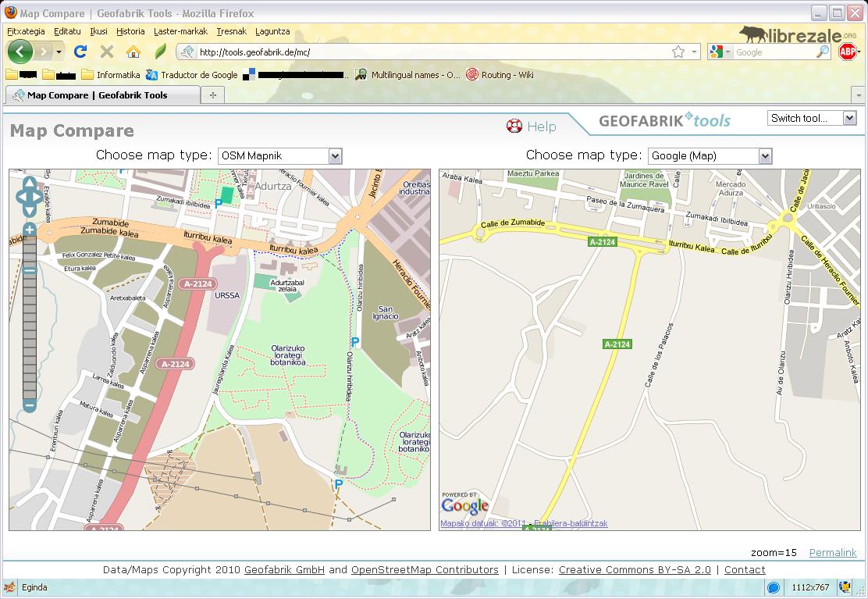Reload the page with refresh icon
The width and height of the screenshot is (868, 599).
coord(80,52)
